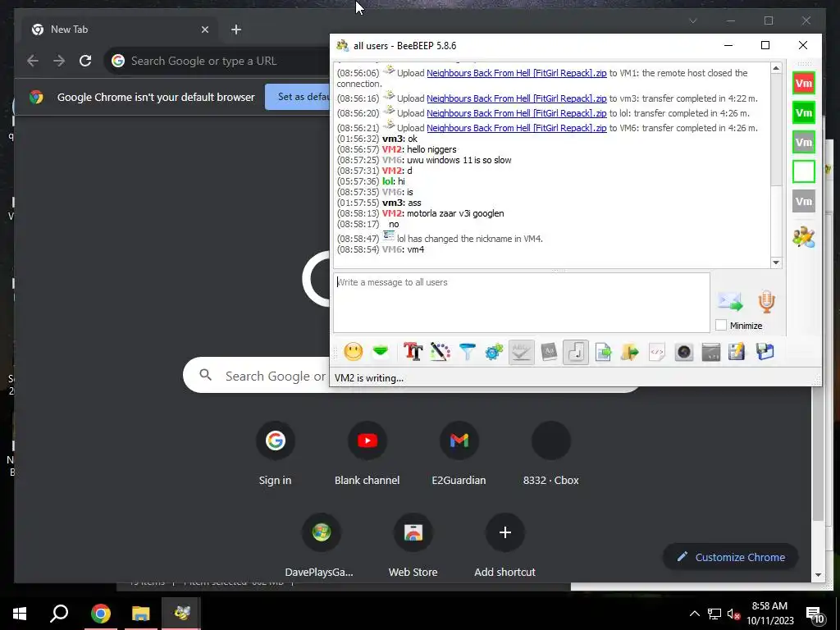Image resolution: width=840 pixels, height=630 pixels.
Task: Open the E2Guardian shortcut
Action: tap(459, 453)
